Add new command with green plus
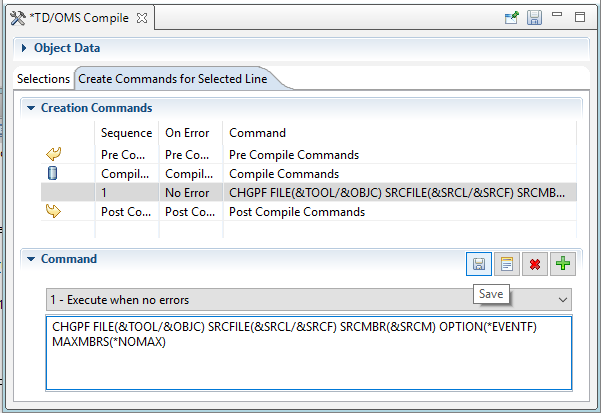Screen dimensions: 601x413 (563, 264)
